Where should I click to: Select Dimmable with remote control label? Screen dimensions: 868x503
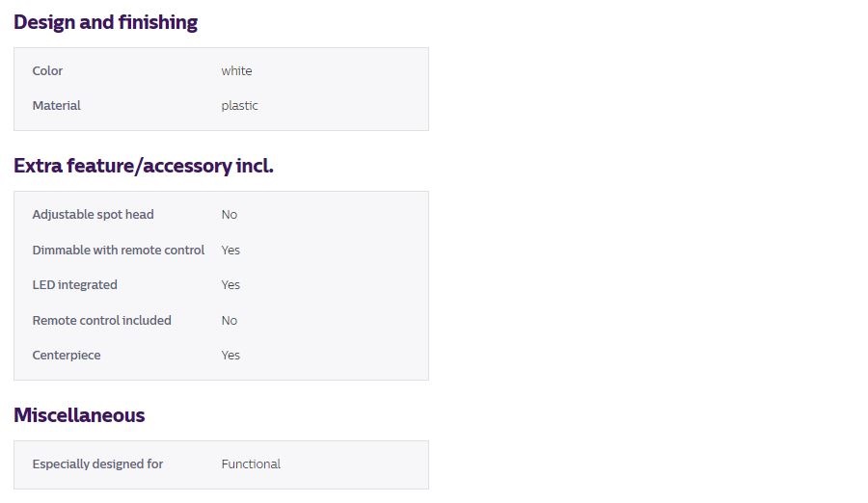[x=119, y=251]
